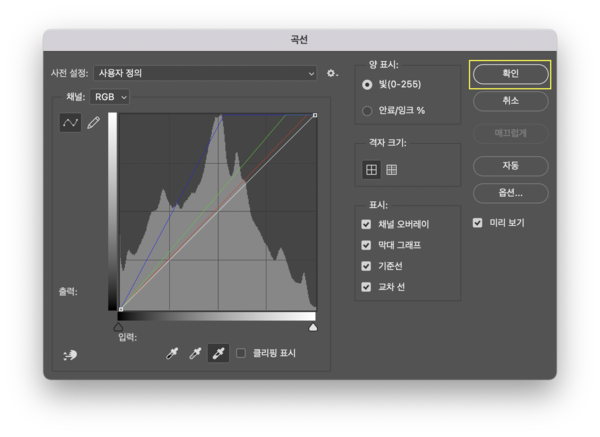
Task: Click the top-right curve control point
Action: point(315,115)
